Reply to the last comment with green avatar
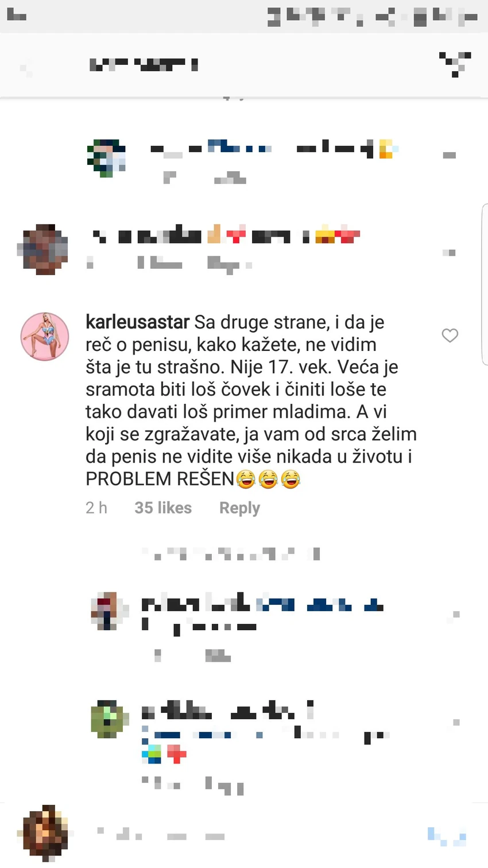Screen dimensions: 488x868 point(224,785)
